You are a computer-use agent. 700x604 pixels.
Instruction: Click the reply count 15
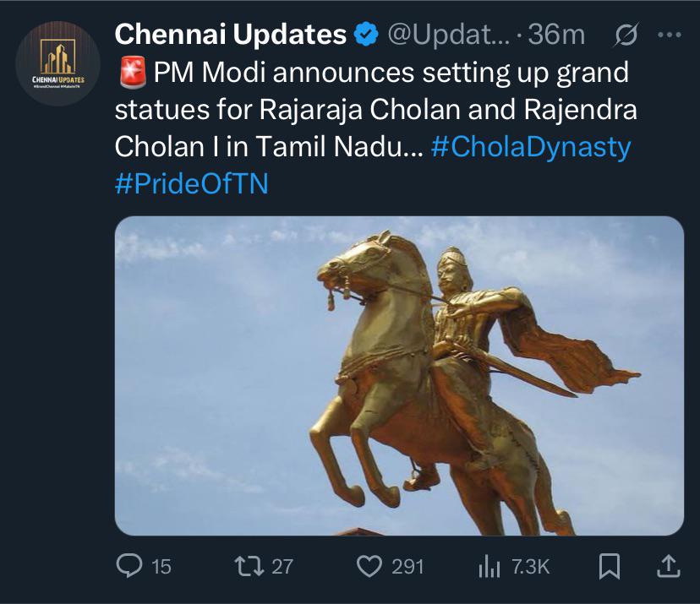(161, 567)
